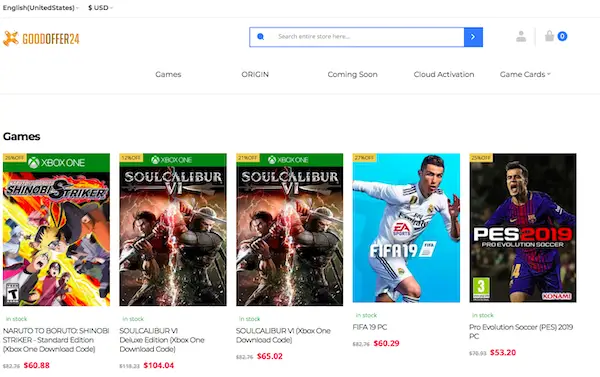Go to Coming Soon section
Image resolution: width=600 pixels, height=377 pixels.
pyautogui.click(x=352, y=74)
